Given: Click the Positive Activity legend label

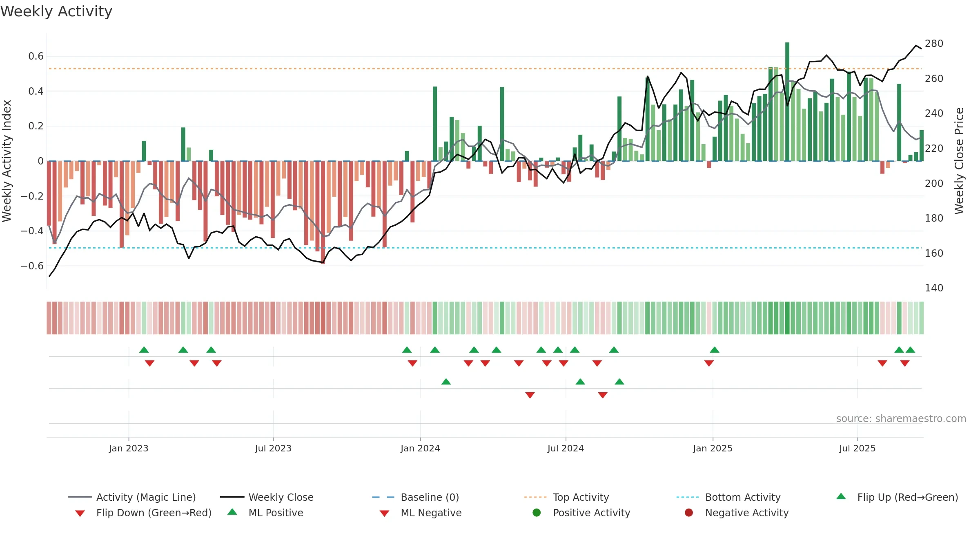Looking at the screenshot, I should point(592,513).
